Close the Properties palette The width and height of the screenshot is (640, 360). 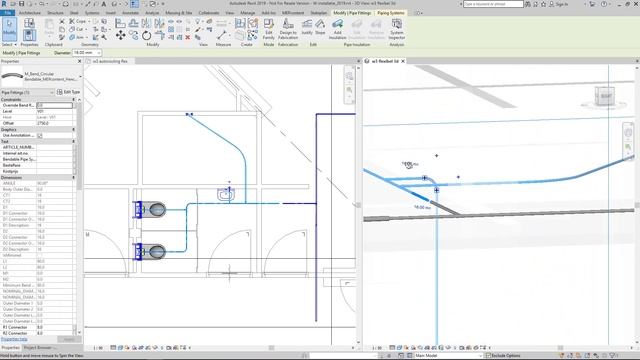[x=79, y=61]
